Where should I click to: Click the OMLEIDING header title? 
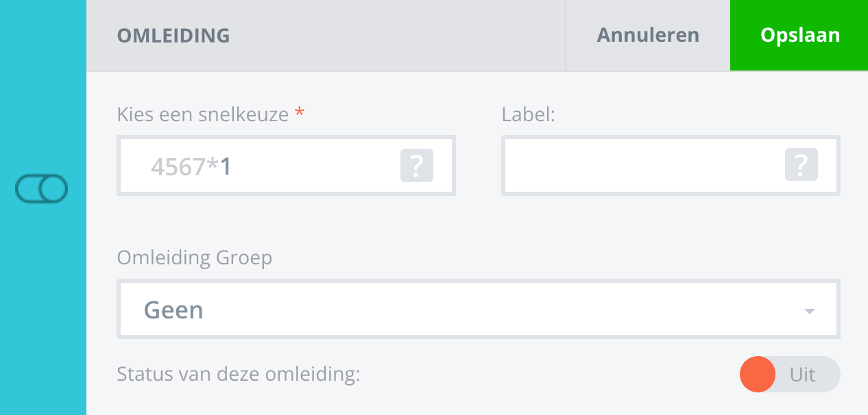pos(173,36)
